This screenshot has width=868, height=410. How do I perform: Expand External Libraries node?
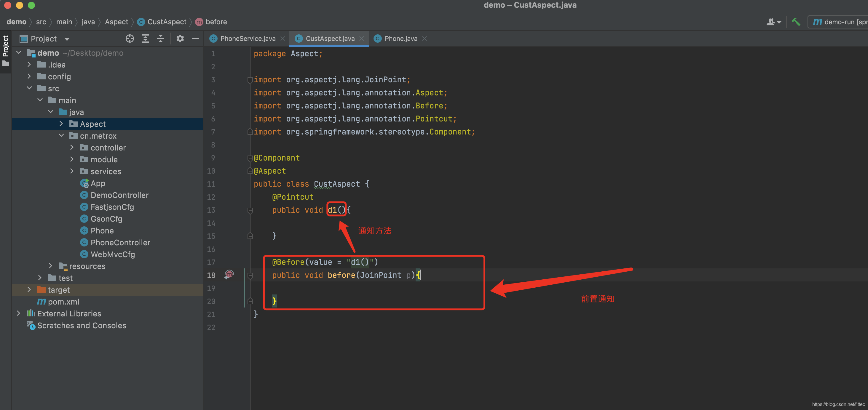tap(19, 313)
